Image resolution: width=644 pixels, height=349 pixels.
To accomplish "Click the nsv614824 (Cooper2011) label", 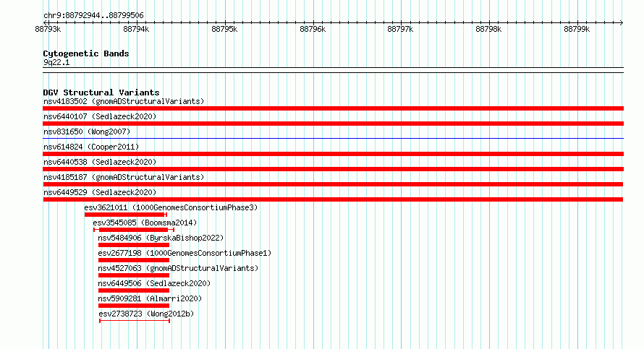I will click(x=91, y=147).
